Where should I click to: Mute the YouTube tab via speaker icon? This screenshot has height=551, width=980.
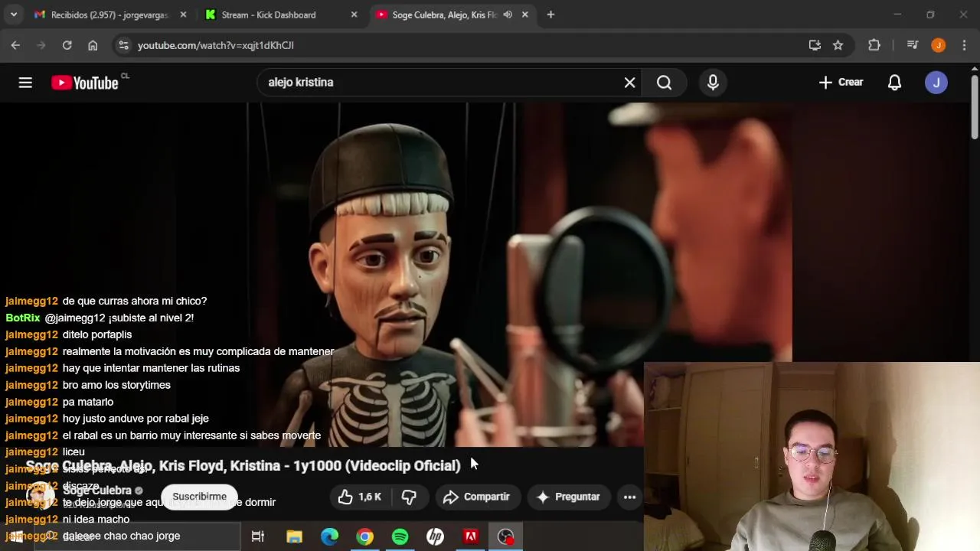point(508,15)
